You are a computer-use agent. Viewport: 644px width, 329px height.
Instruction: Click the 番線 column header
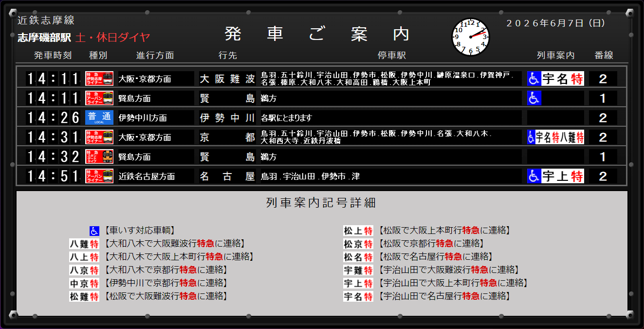pos(604,56)
